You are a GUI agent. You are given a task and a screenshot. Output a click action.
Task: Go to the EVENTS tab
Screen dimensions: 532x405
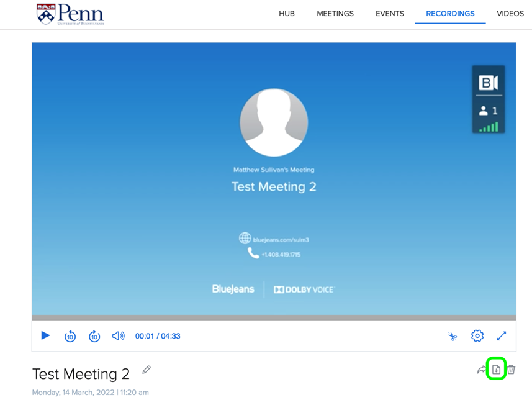pos(389,14)
